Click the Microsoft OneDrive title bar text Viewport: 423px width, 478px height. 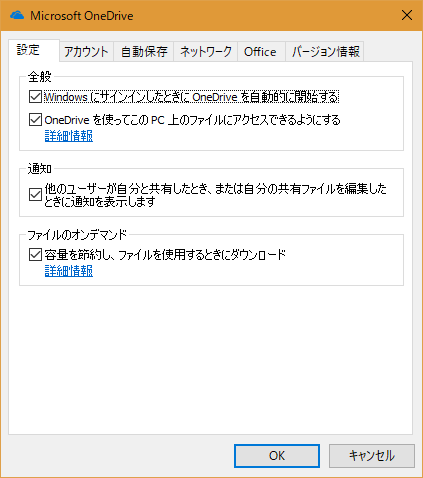[82, 16]
